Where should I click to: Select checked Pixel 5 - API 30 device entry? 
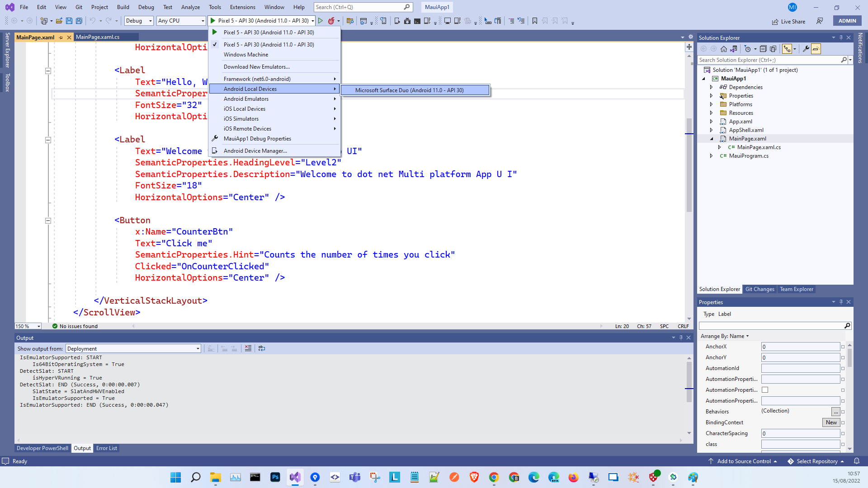click(x=274, y=44)
